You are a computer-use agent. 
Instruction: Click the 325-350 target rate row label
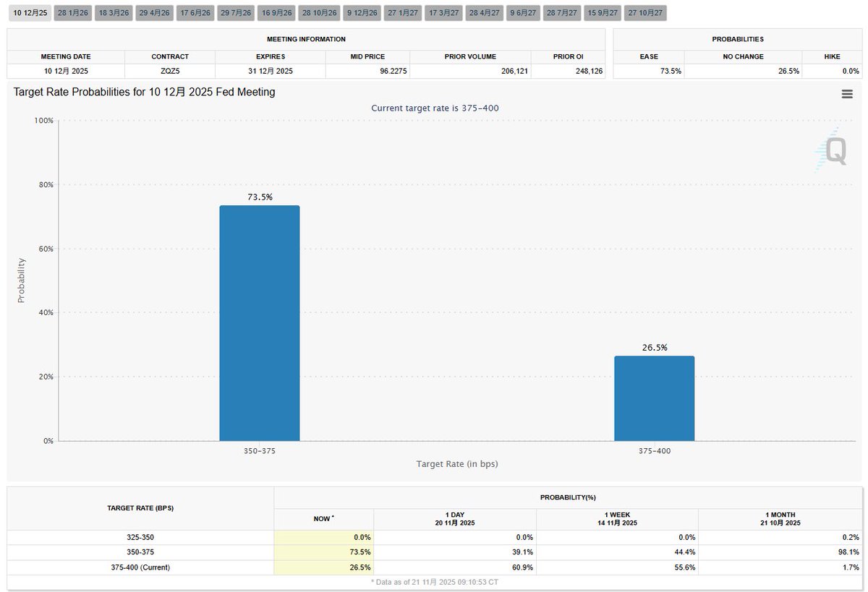[141, 537]
